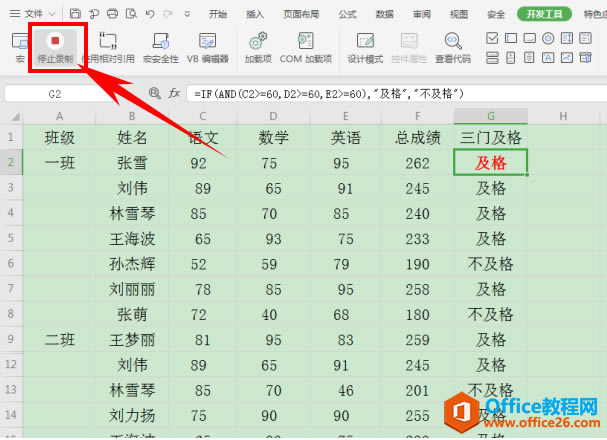The width and height of the screenshot is (607, 440).
Task: Insert a list box control
Action: [567, 38]
